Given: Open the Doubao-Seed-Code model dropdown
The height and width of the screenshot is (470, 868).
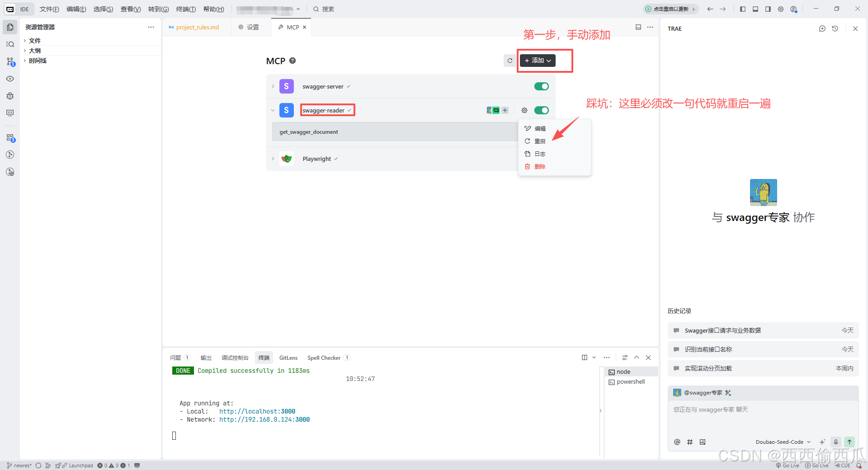Looking at the screenshot, I should pyautogui.click(x=783, y=442).
